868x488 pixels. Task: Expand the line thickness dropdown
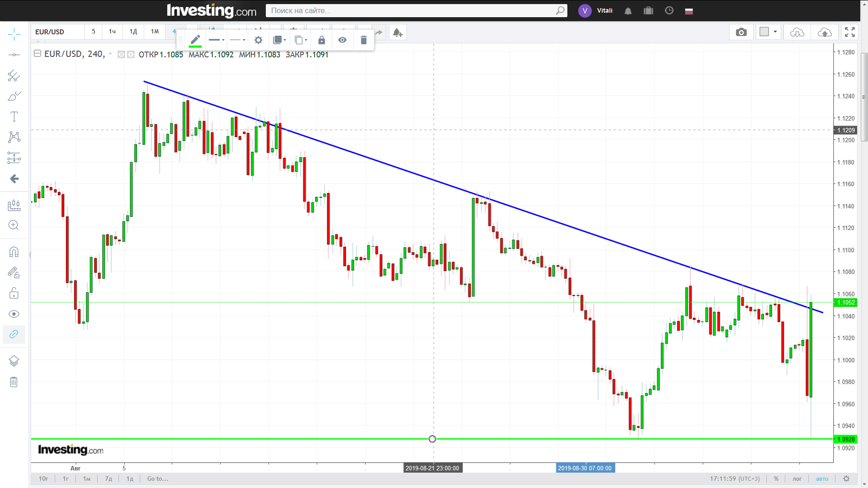(217, 40)
